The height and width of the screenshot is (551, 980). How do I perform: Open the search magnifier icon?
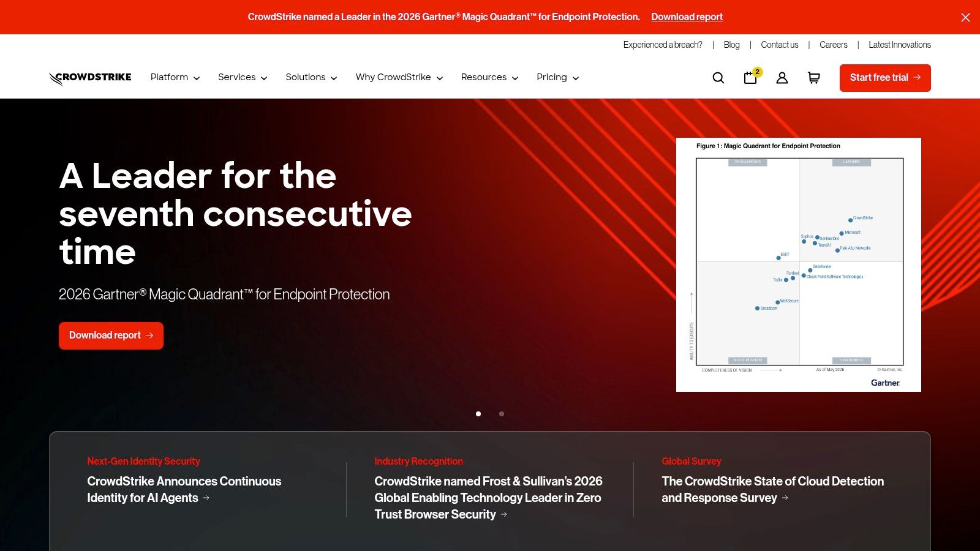[718, 78]
